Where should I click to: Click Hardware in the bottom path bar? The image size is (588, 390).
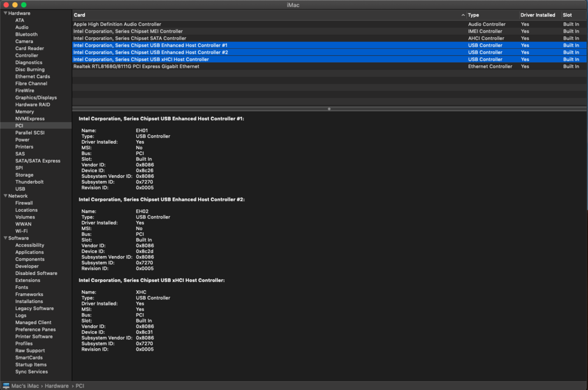click(x=57, y=385)
